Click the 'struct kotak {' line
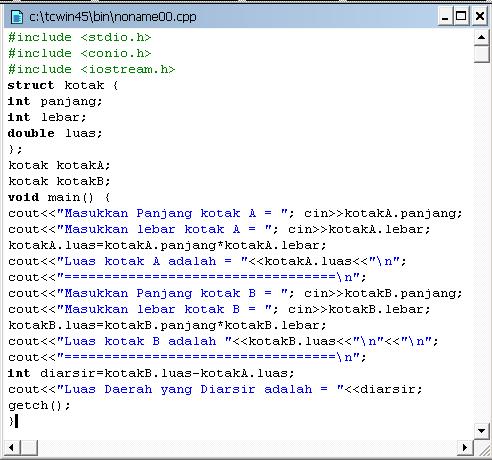Screen dimensions: 492x460 coord(63,85)
